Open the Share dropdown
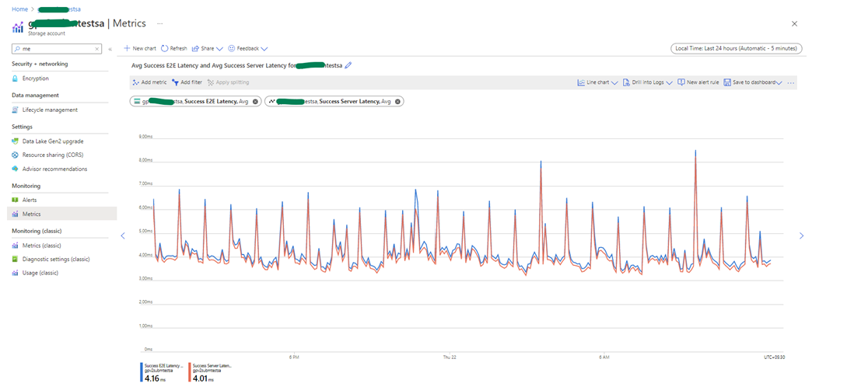The image size is (868, 387). 208,49
